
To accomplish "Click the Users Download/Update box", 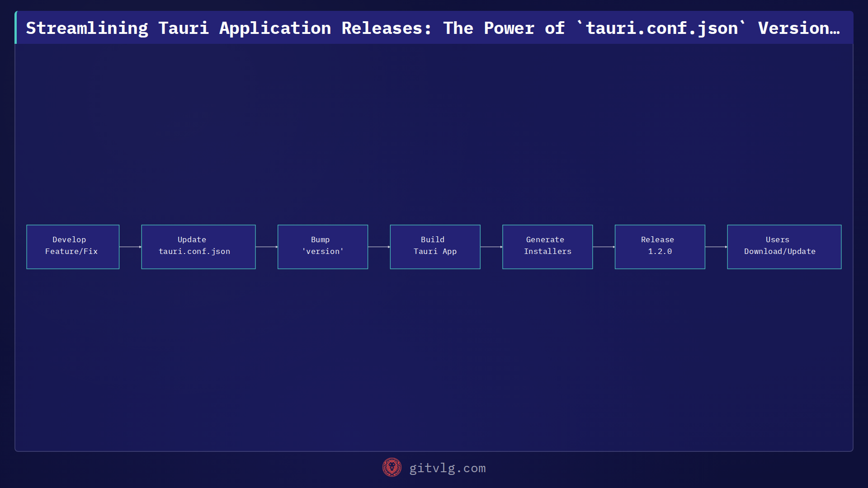I will [x=784, y=247].
